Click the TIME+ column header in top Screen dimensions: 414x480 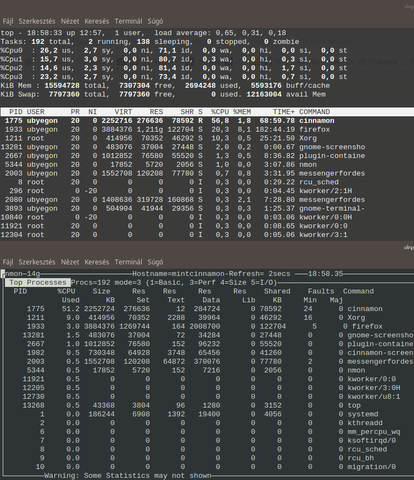click(284, 112)
